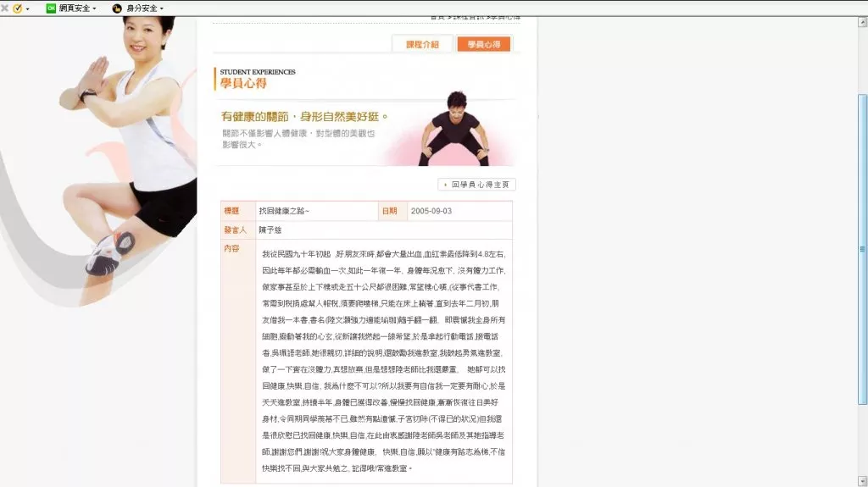Click the 回學員心得主頁 button
Viewport: 868px width, 487px height.
(x=476, y=185)
